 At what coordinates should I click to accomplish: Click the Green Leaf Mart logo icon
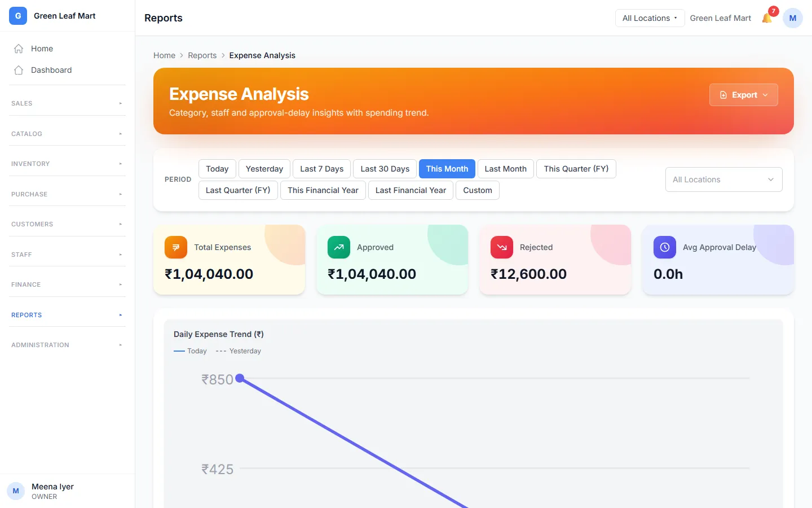(x=18, y=16)
